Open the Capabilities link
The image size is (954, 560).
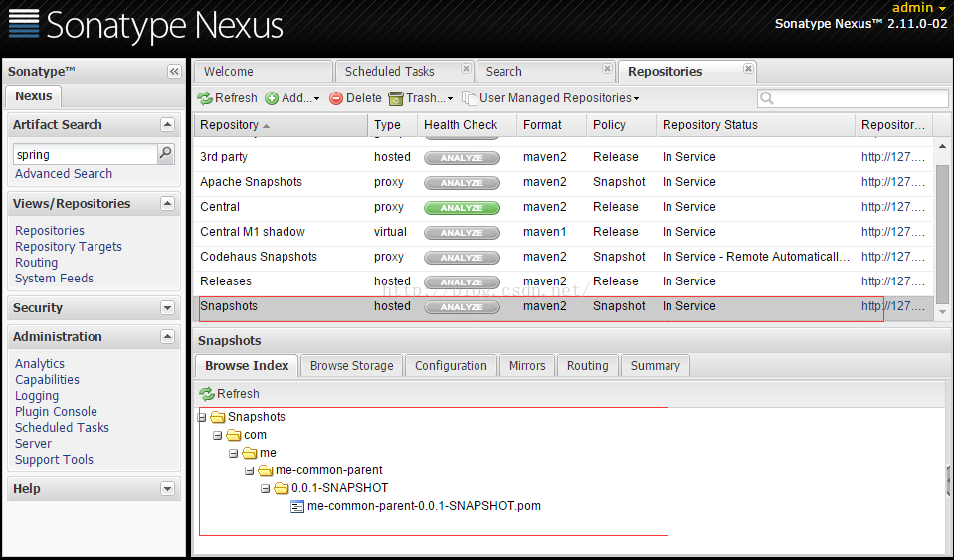pos(47,379)
